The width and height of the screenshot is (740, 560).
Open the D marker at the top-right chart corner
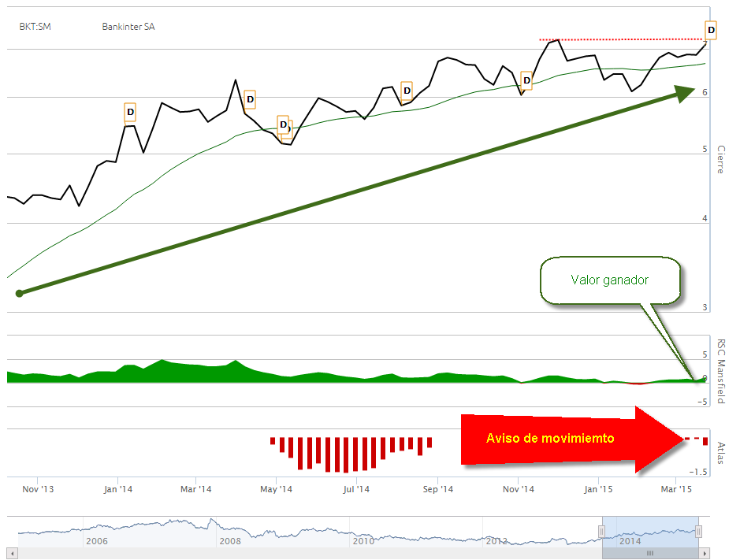pos(711,30)
